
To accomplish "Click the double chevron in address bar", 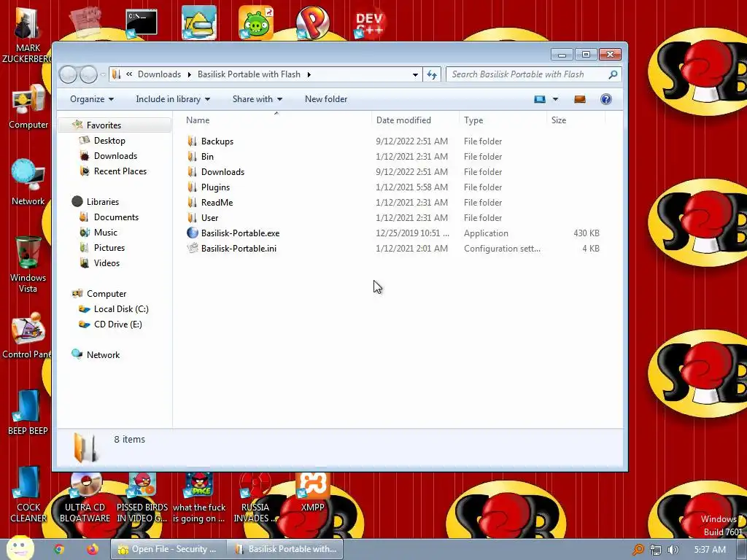I will [129, 74].
